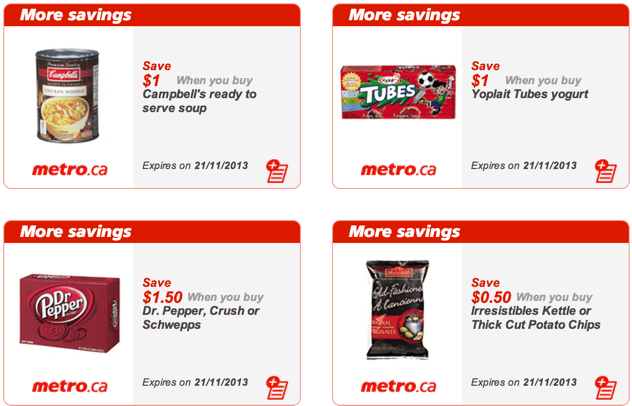Open metro.ca logo under Yoplait Tubes
The height and width of the screenshot is (406, 632).
398,169
